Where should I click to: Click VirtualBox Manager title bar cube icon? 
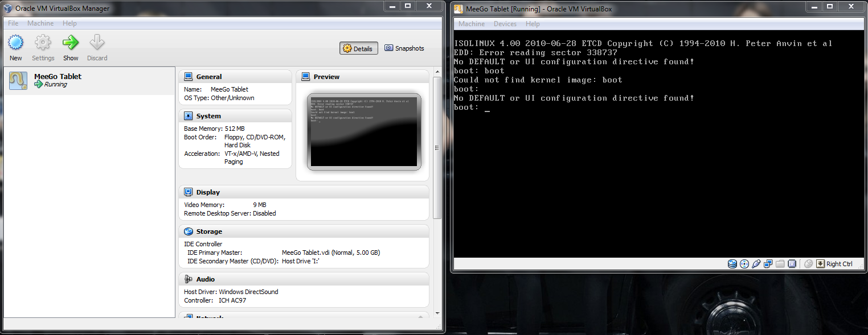8,9
